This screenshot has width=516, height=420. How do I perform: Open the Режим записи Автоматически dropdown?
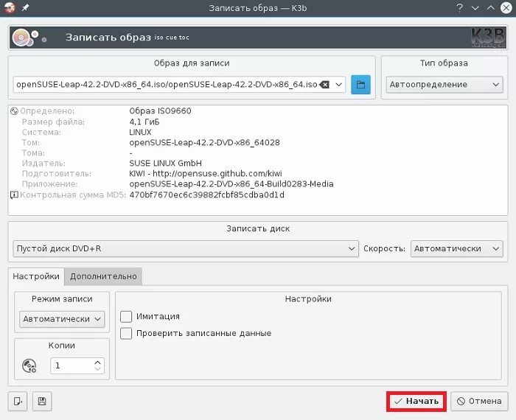(x=62, y=319)
